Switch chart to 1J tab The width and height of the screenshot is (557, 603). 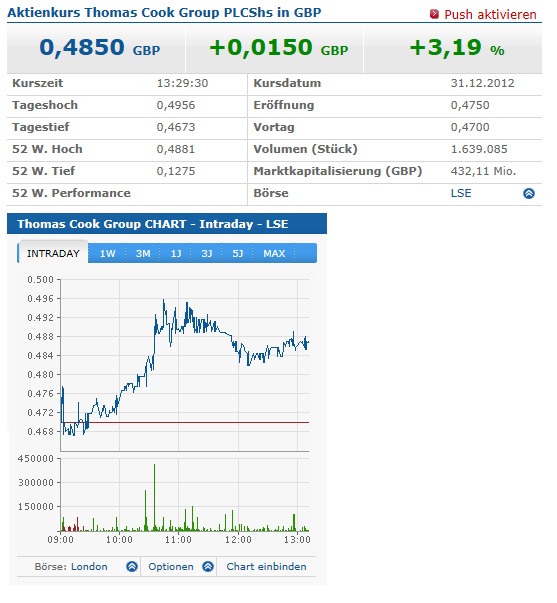[176, 253]
